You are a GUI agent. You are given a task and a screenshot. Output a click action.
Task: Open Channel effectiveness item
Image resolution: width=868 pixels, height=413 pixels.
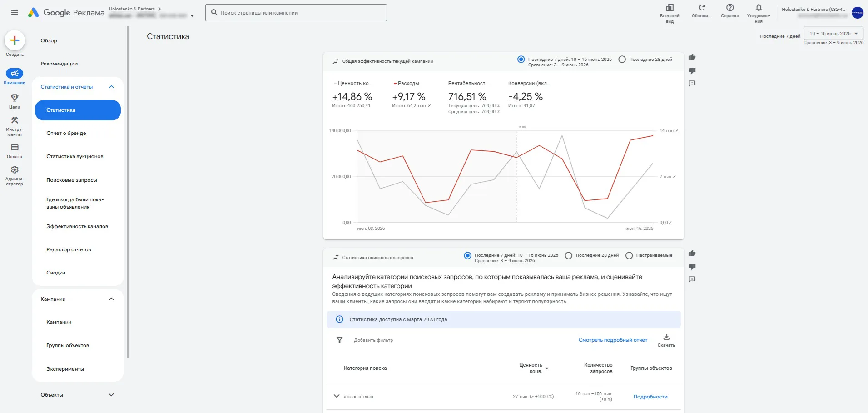pyautogui.click(x=78, y=226)
